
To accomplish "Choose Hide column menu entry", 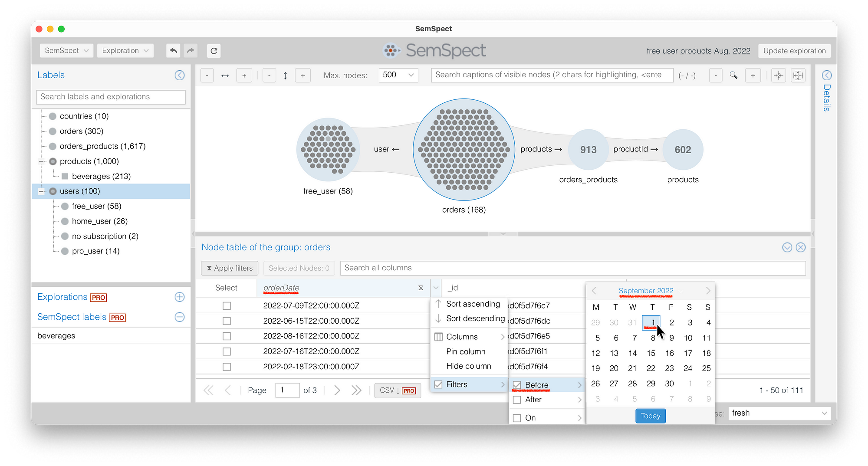I will coord(469,366).
